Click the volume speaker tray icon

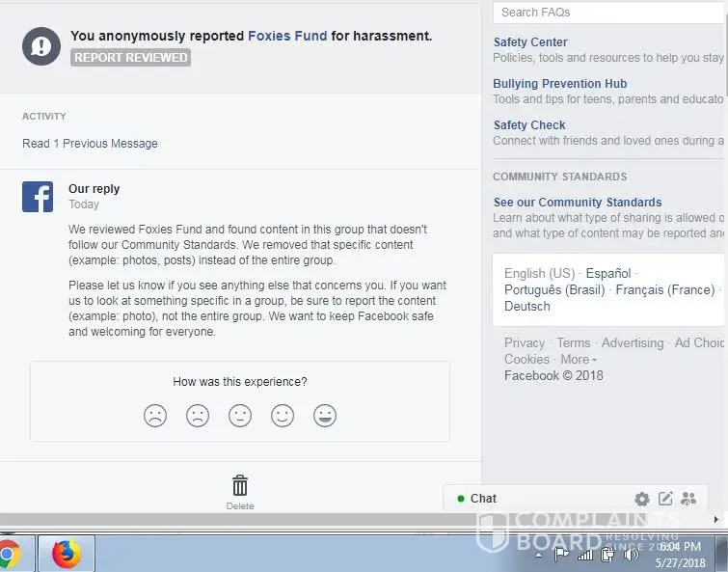point(632,555)
